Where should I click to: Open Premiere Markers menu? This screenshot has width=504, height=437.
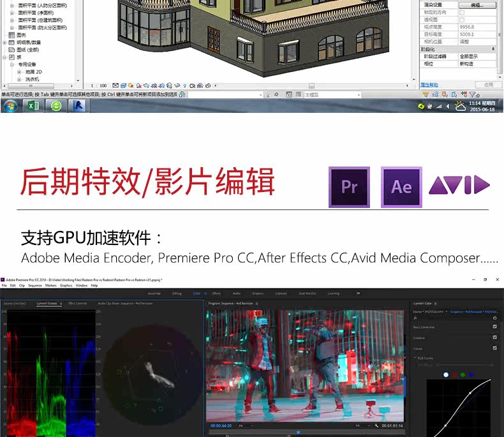point(51,285)
